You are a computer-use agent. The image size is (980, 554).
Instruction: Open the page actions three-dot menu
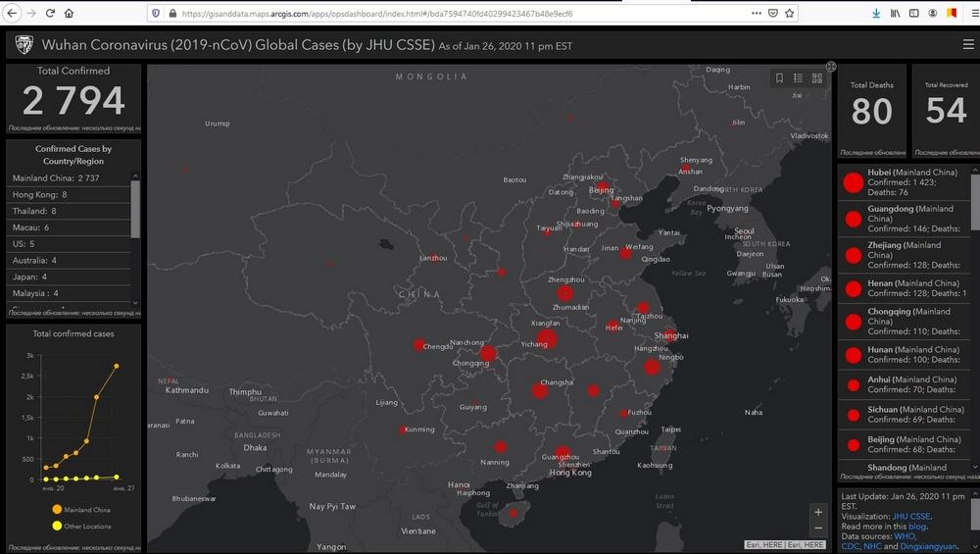click(755, 14)
